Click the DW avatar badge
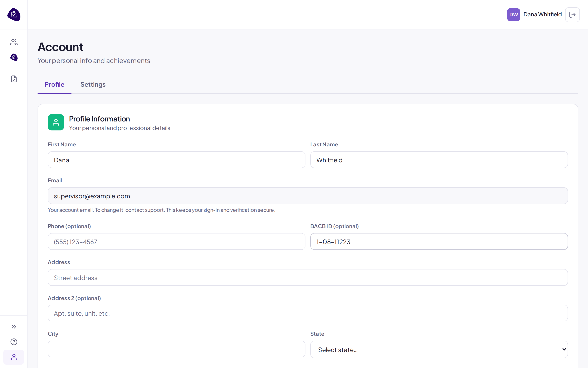 (513, 15)
